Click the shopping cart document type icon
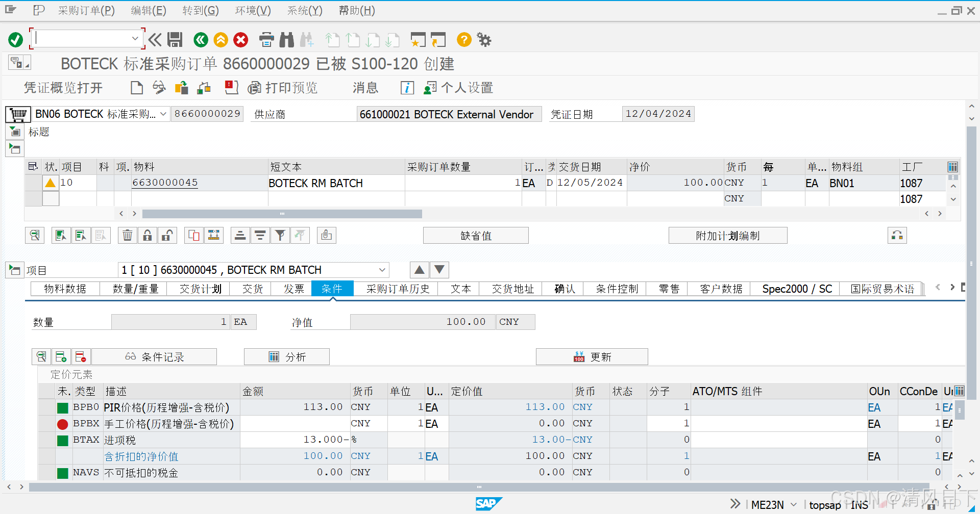Screen dimensions: 980x514 click(18, 114)
